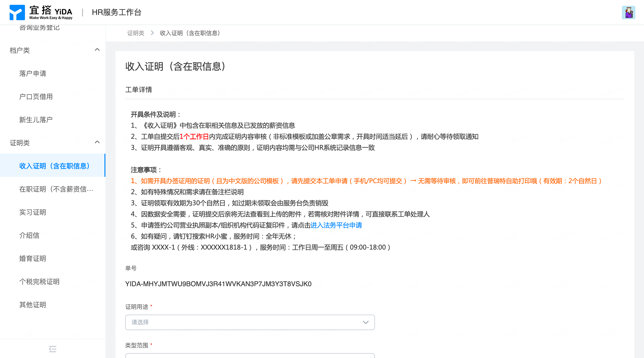Click the 类型范围 input field
The image size is (644, 358).
pos(250,356)
